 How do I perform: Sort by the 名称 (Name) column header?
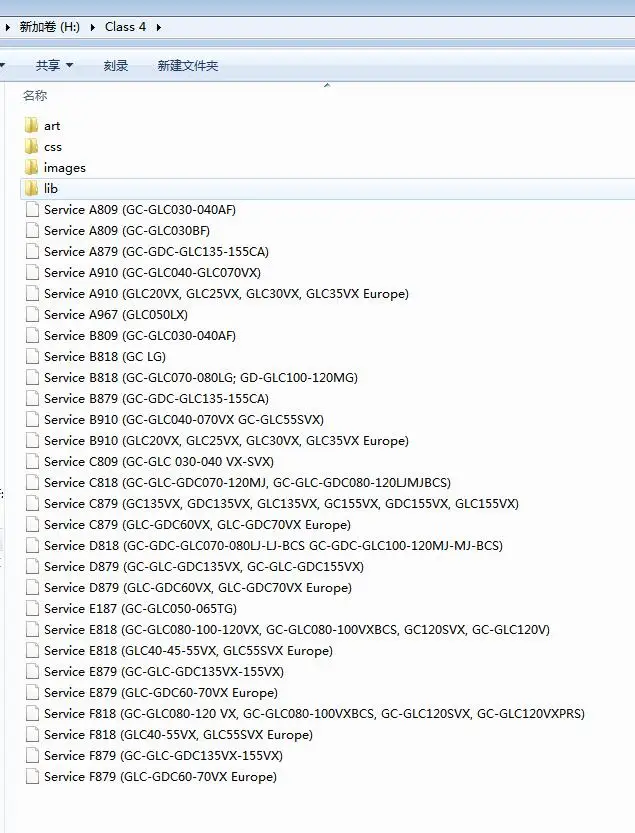(x=35, y=96)
